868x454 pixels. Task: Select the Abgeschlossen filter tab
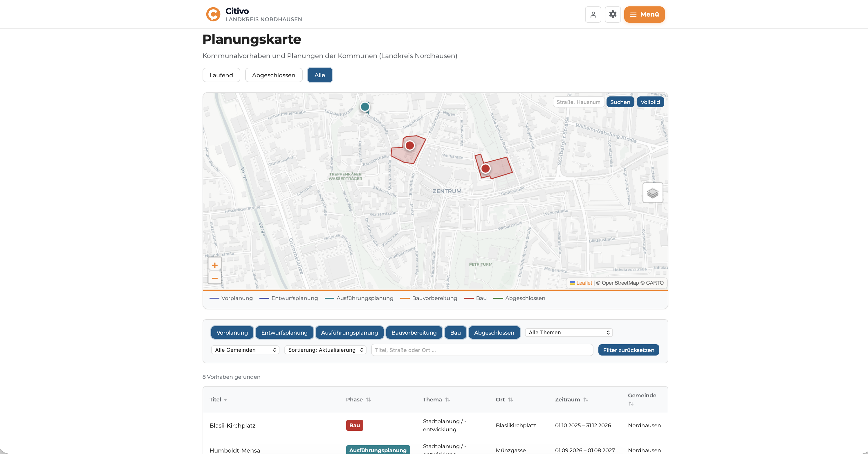[x=274, y=75]
